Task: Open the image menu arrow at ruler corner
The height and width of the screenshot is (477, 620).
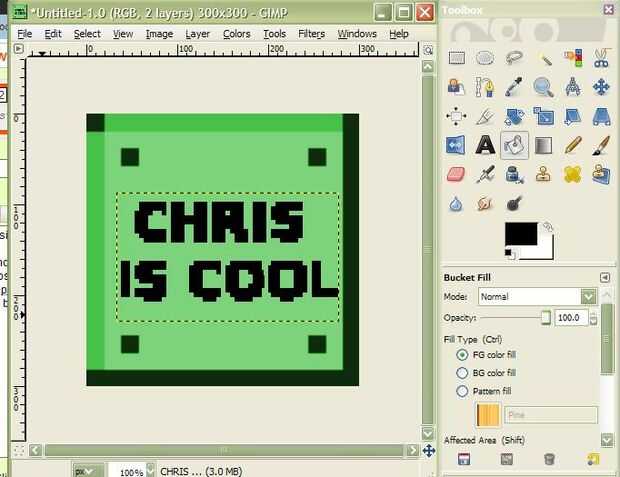Action: (18, 49)
